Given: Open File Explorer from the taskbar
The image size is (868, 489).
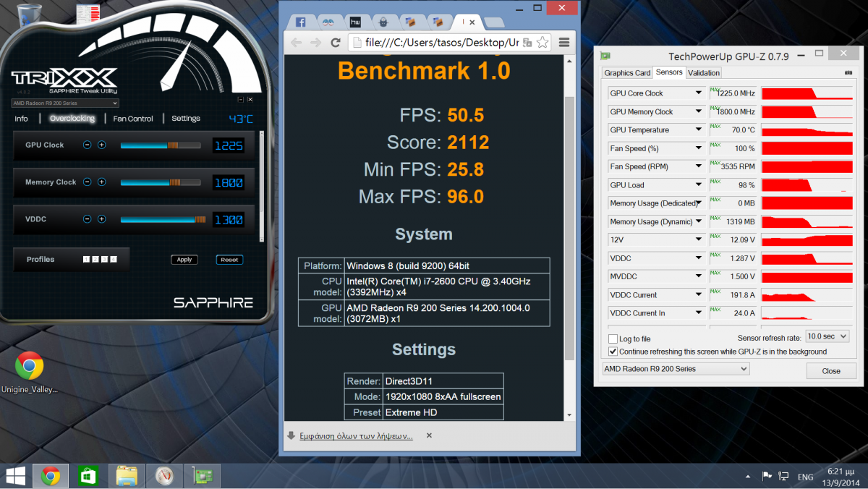Looking at the screenshot, I should tap(127, 476).
